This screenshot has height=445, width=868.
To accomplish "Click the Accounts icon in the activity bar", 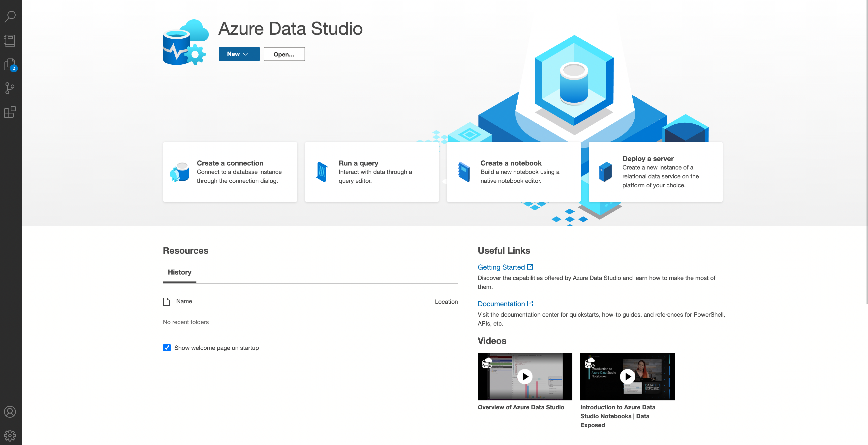I will (10, 412).
